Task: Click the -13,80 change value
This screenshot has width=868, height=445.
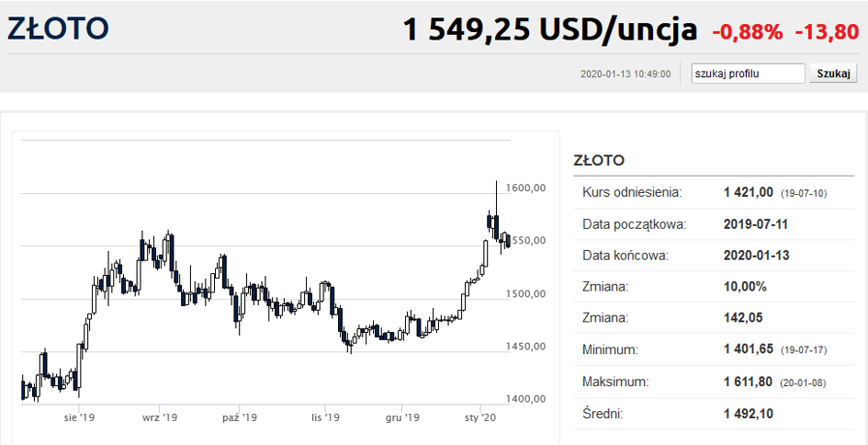Action: tap(827, 32)
